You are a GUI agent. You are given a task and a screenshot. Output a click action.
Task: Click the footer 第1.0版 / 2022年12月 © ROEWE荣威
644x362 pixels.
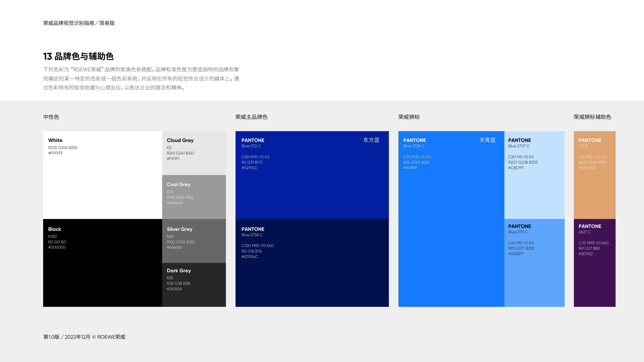pyautogui.click(x=84, y=337)
